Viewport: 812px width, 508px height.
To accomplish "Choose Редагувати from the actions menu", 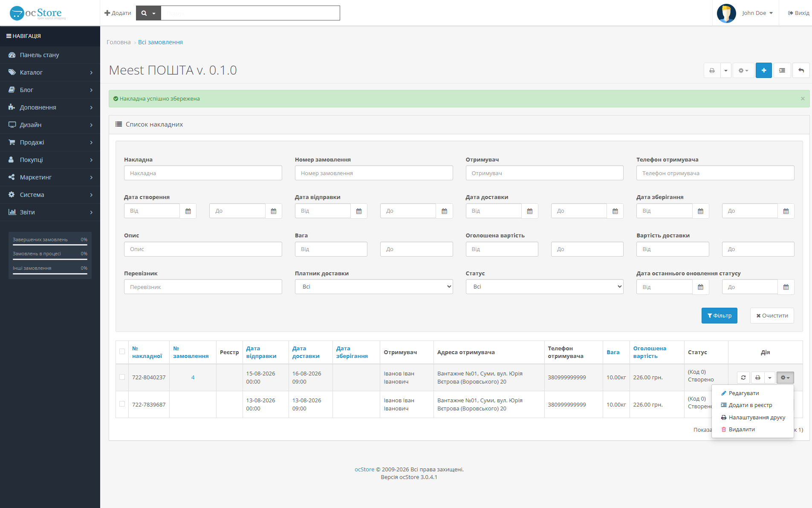I will (x=752, y=393).
